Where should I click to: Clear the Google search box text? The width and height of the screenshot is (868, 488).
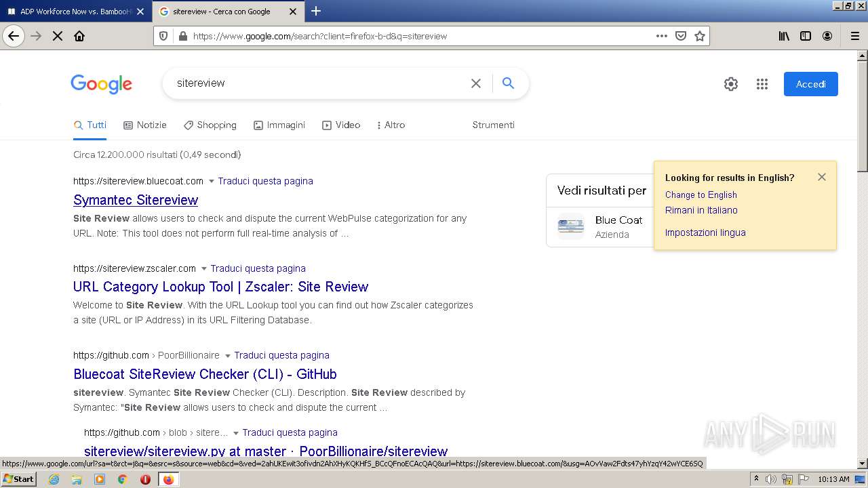click(476, 83)
